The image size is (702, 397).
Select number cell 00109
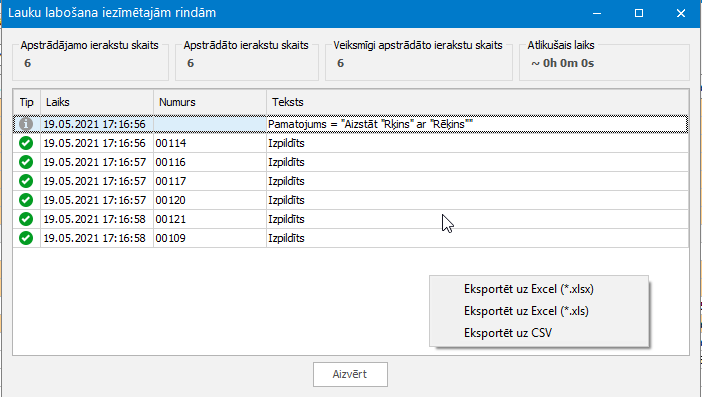pyautogui.click(x=210, y=238)
